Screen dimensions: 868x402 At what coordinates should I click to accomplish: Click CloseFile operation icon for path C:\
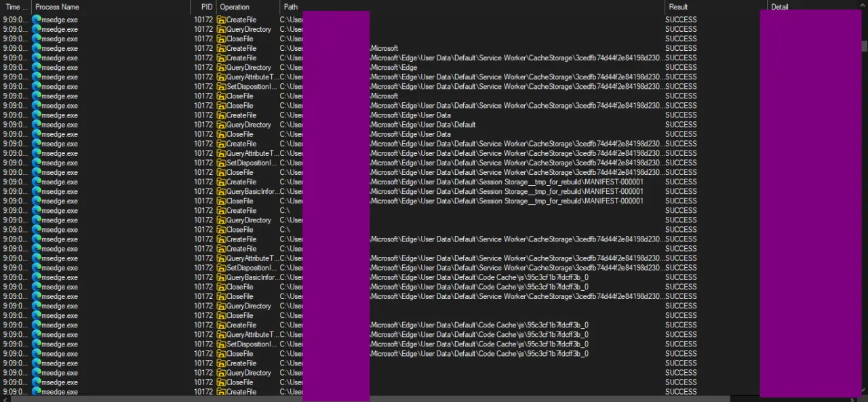tap(220, 230)
